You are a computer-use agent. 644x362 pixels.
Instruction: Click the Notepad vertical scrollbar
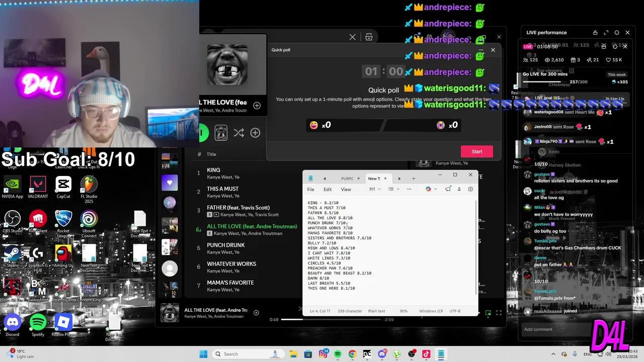[476, 247]
